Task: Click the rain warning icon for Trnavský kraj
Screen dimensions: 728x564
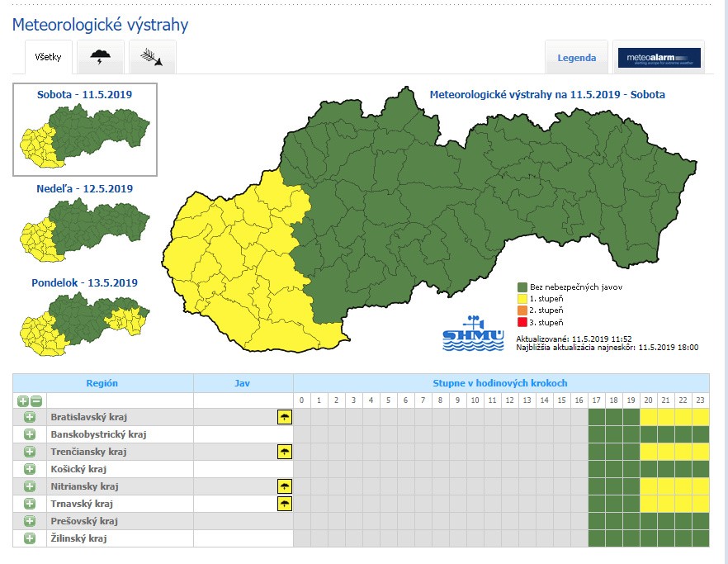Action: 284,504
